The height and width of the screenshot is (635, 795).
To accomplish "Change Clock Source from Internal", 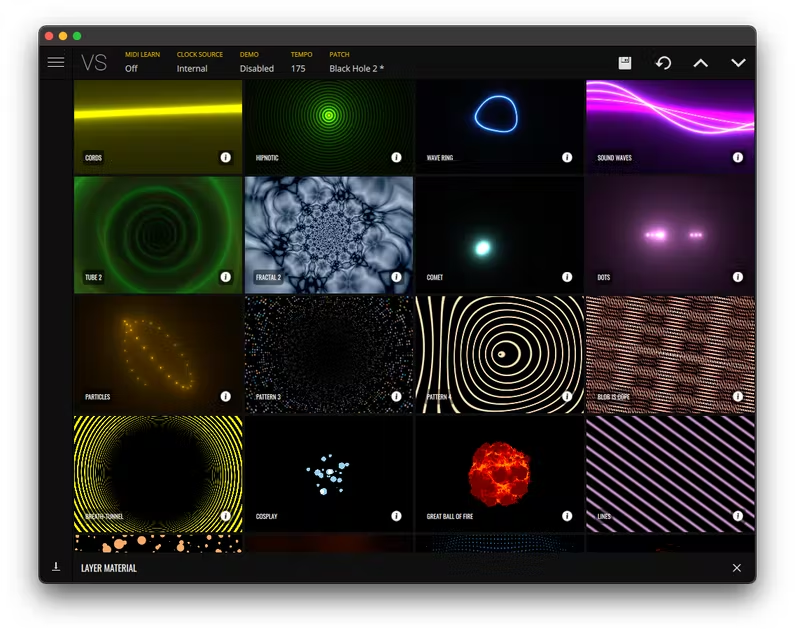I will (x=192, y=69).
